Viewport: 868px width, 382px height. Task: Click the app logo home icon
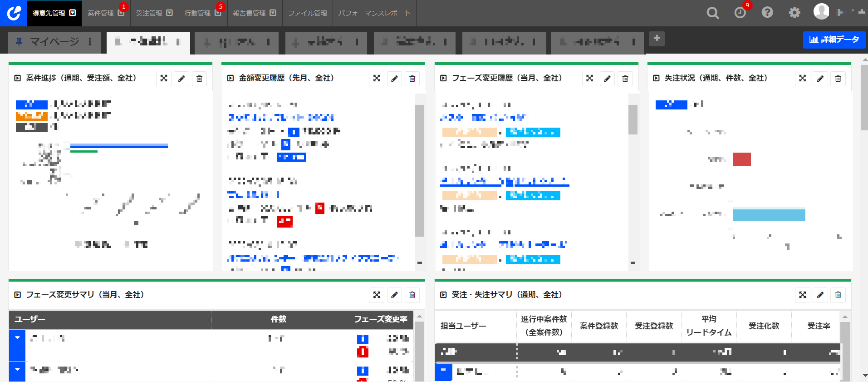tap(14, 13)
